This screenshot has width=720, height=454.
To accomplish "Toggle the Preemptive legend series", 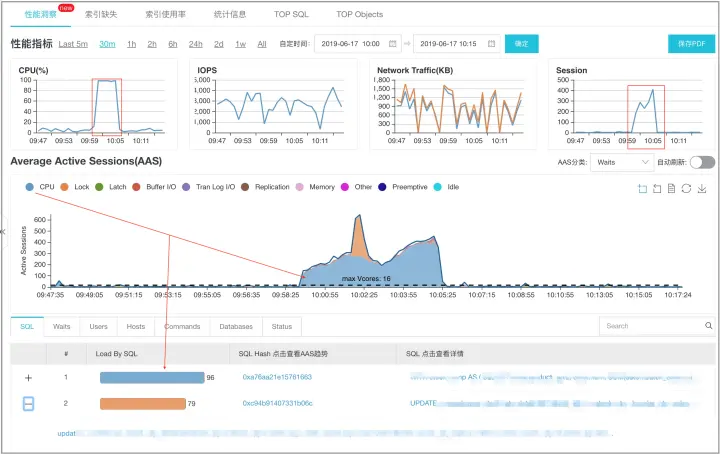I will point(403,187).
